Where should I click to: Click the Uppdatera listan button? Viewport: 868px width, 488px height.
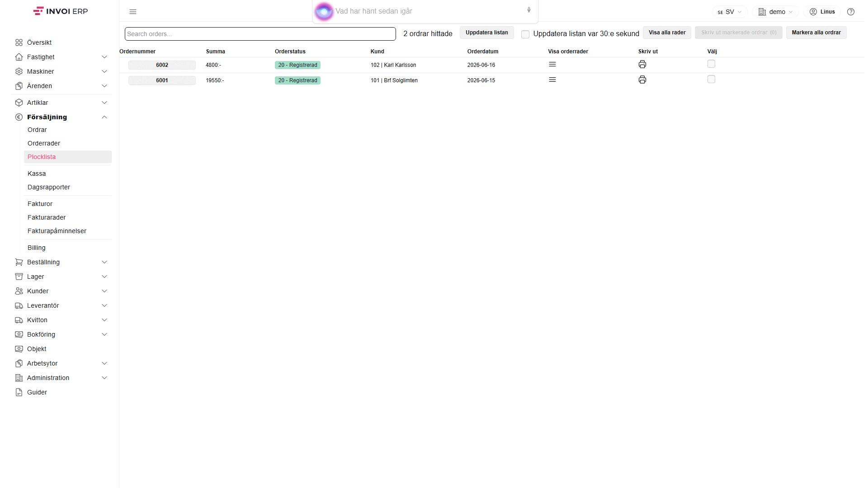pos(487,33)
